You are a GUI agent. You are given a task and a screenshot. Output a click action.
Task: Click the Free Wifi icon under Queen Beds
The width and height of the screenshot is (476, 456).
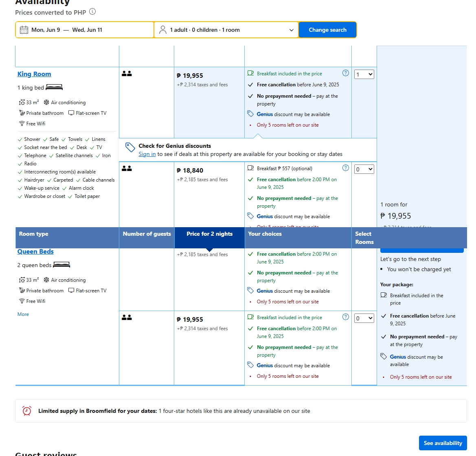(22, 301)
